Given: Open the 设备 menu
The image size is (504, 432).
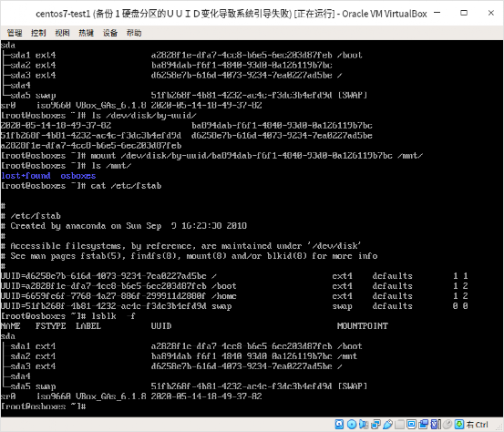Looking at the screenshot, I should (110, 33).
